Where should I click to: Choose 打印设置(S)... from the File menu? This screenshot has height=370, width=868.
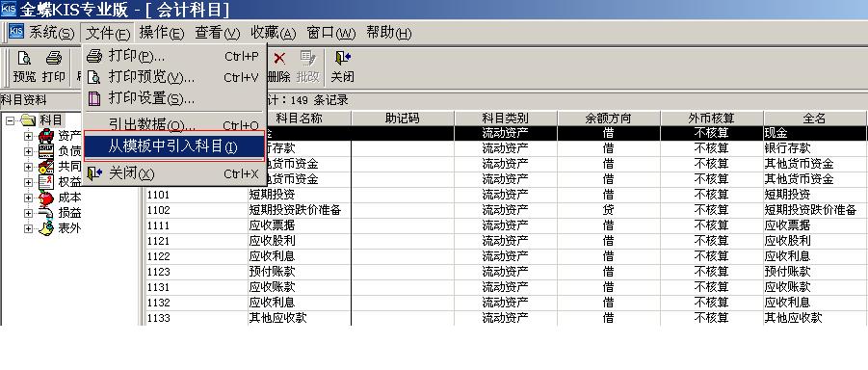pos(174,98)
